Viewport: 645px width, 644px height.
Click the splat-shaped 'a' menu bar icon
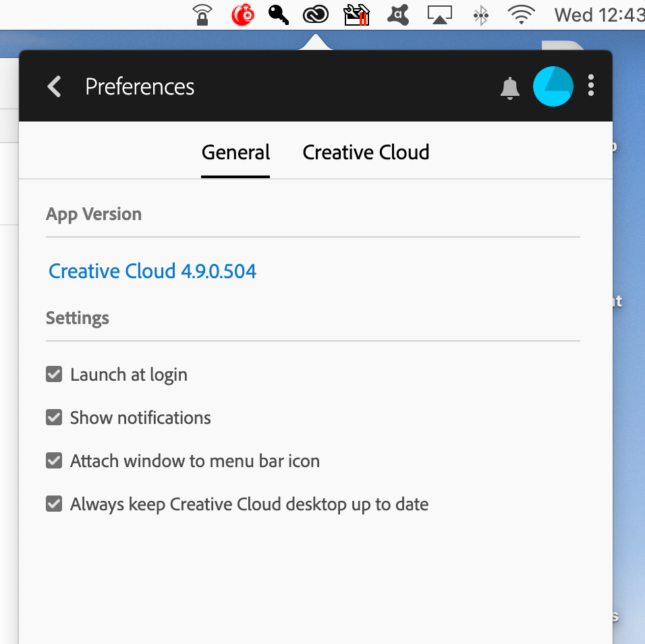(398, 15)
